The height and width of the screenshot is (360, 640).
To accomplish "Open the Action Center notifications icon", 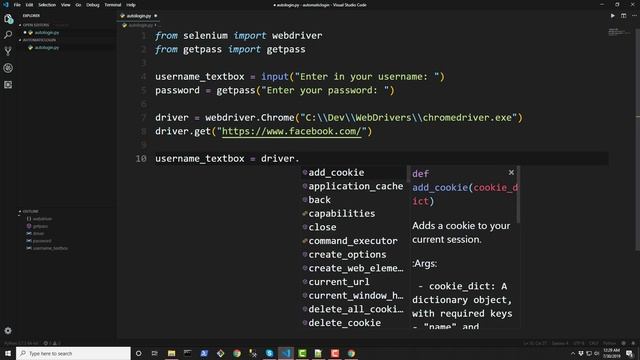I will click(x=630, y=353).
